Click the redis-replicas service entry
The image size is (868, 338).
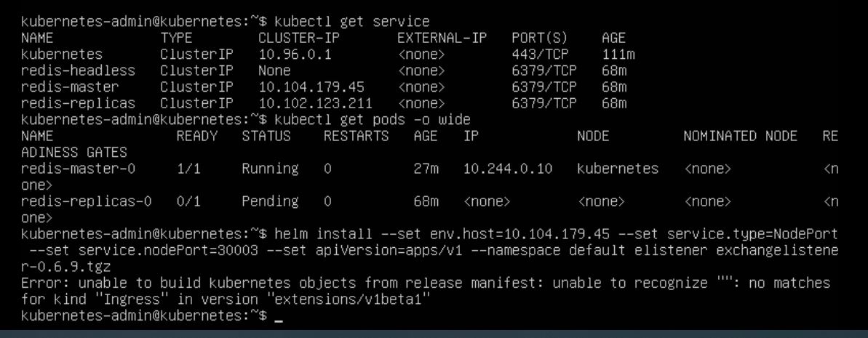pos(78,103)
